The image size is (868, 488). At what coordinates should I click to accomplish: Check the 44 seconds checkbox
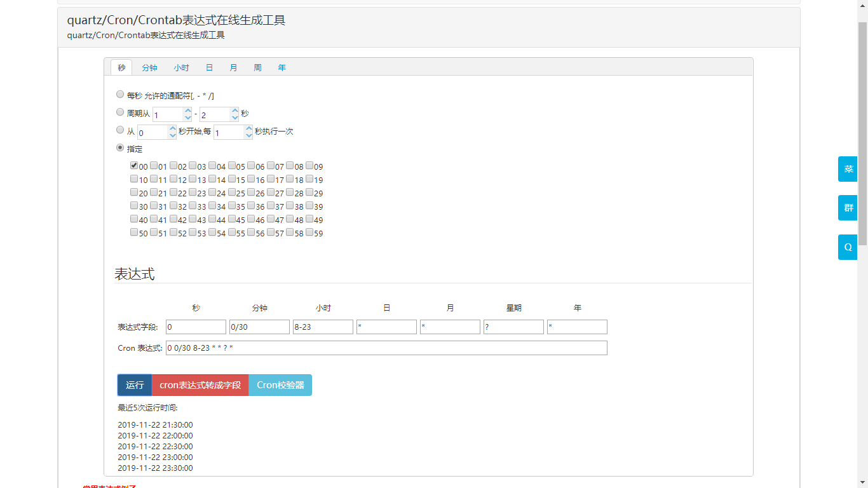[x=212, y=219]
